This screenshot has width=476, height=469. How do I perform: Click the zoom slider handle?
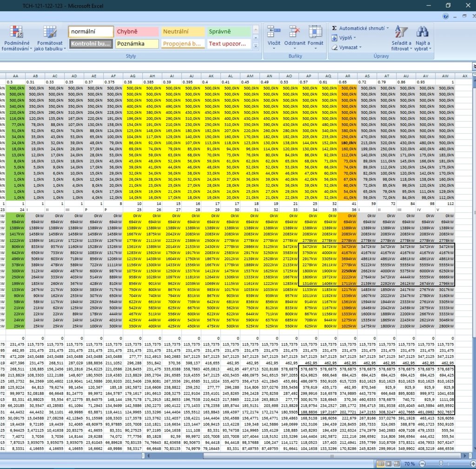click(441, 464)
